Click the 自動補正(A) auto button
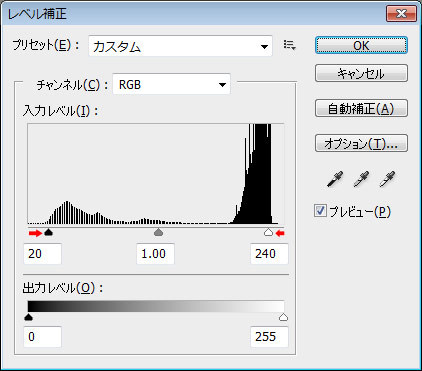The width and height of the screenshot is (422, 371). (361, 108)
